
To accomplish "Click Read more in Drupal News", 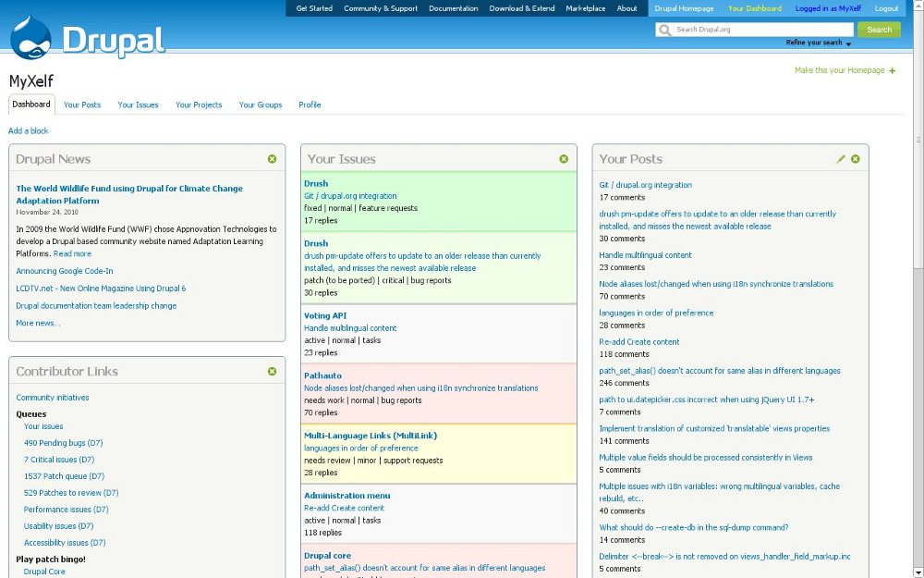I will pyautogui.click(x=72, y=253).
